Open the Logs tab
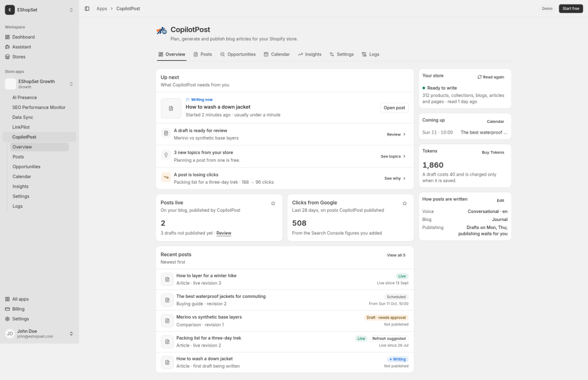The image size is (588, 380). coord(370,55)
